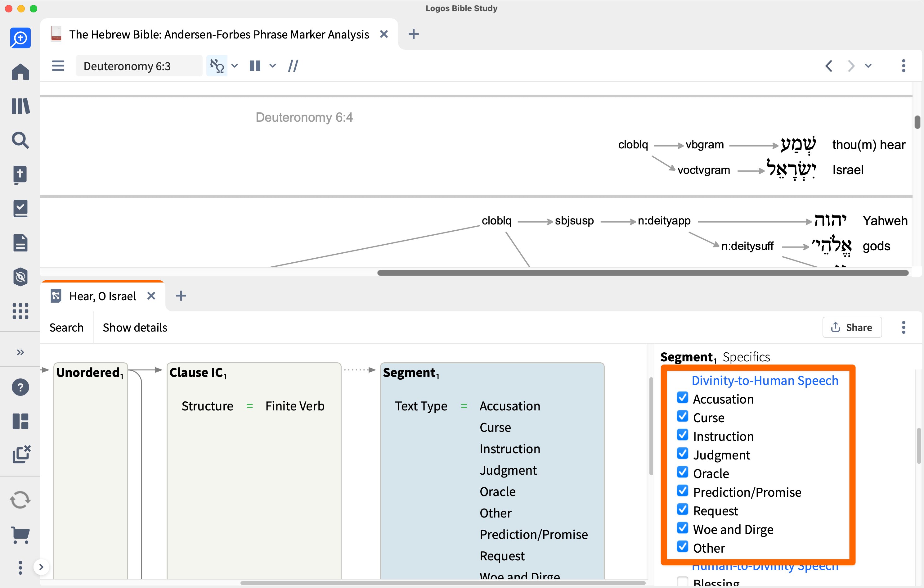Open the Layouts icon
924x588 pixels.
[20, 421]
